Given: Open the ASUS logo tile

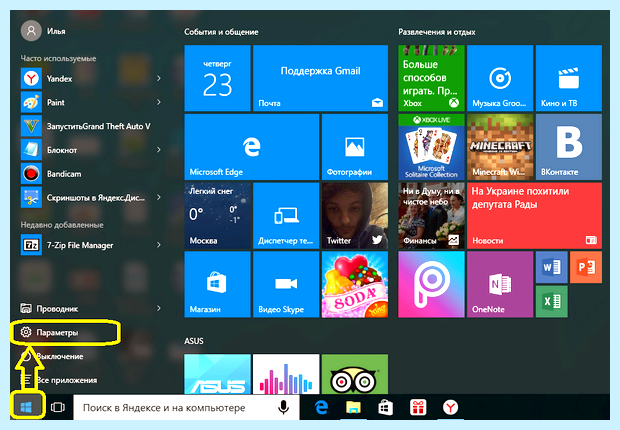Looking at the screenshot, I should [x=217, y=374].
